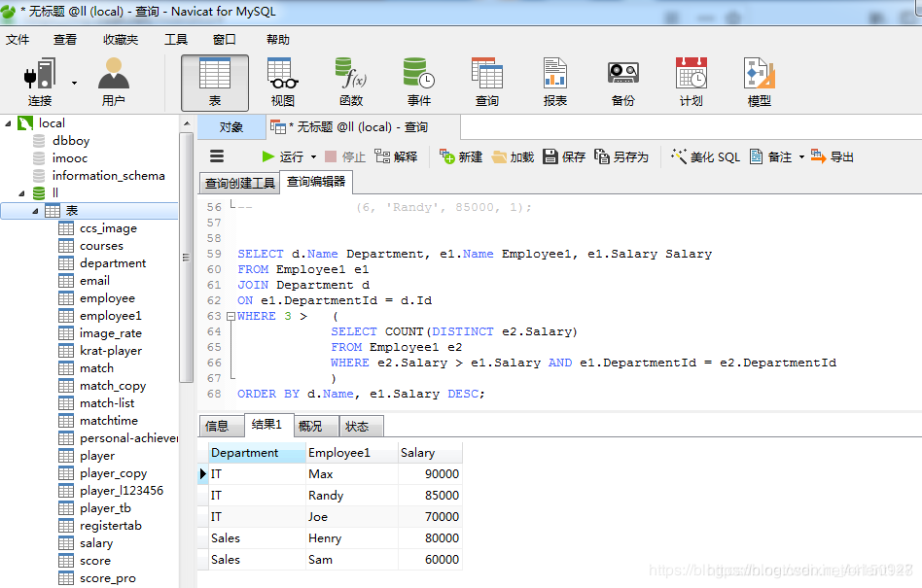This screenshot has width=922, height=588.
Task: Open the Event (事件) toolbar icon
Action: (x=418, y=83)
